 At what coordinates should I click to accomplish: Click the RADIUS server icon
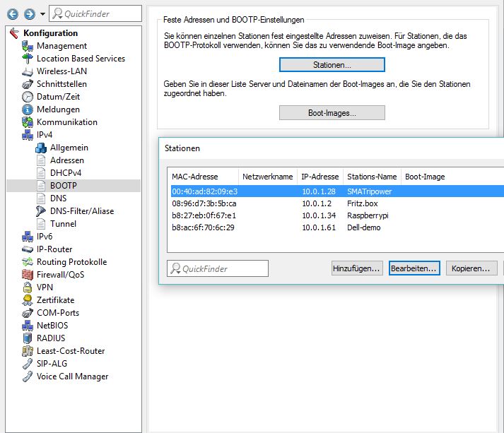coord(28,338)
